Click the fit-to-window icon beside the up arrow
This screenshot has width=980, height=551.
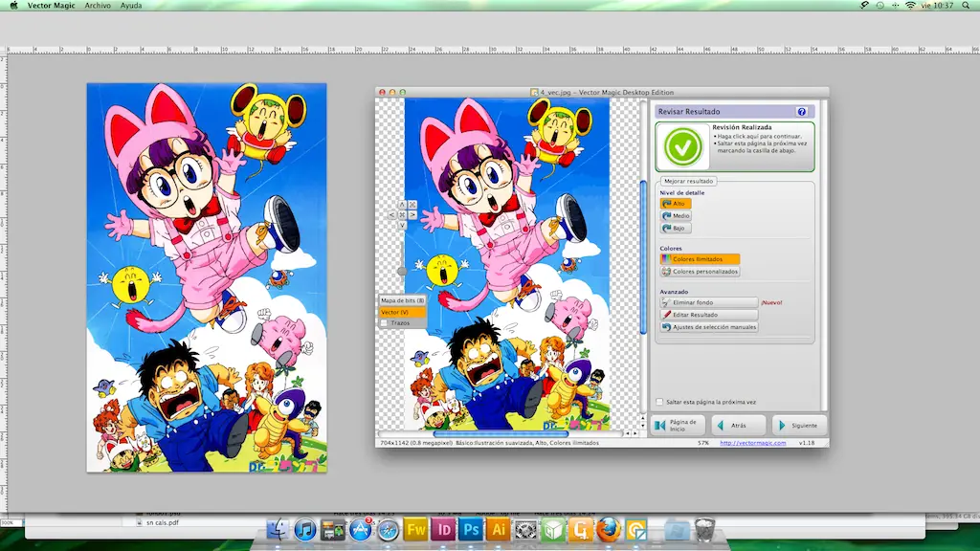[412, 205]
